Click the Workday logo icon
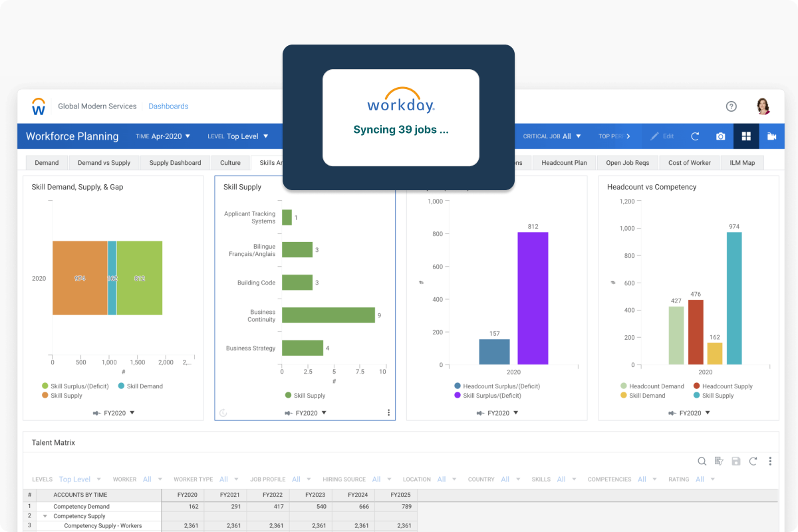Viewport: 798px width, 532px height. pos(39,106)
